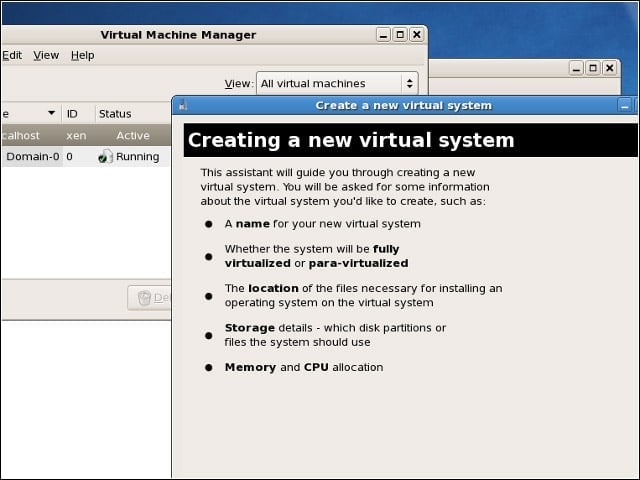Minimize the 'Create a new virtual system' window
The width and height of the screenshot is (640, 480).
[x=624, y=106]
